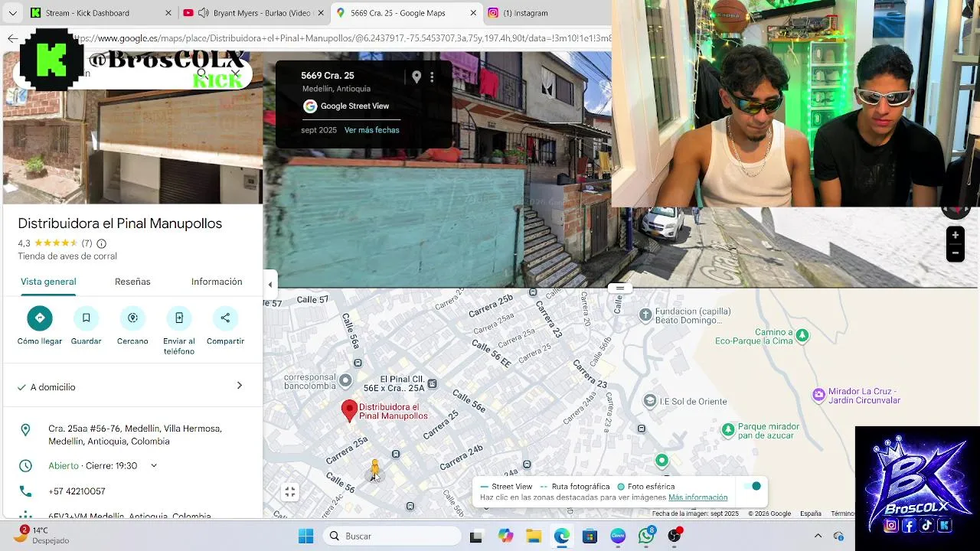Expand the A domicilio row chevron

click(239, 386)
